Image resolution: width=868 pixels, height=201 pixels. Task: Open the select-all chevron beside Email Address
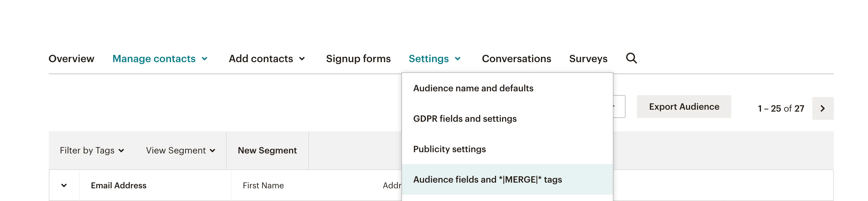(64, 185)
